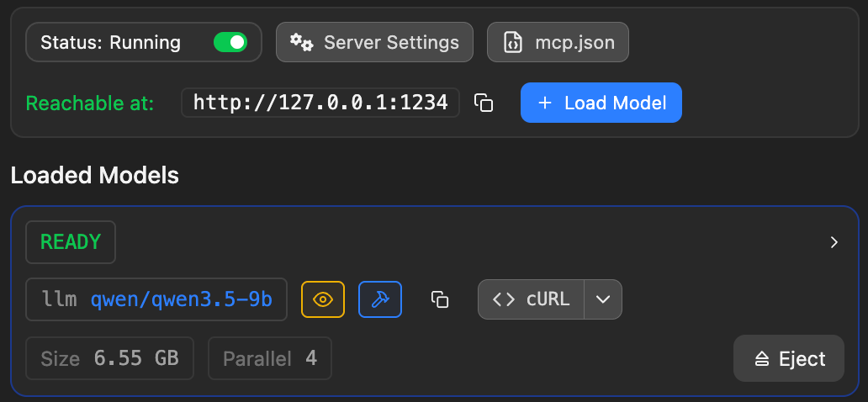Expand model details with the right chevron
Image resolution: width=868 pixels, height=402 pixels.
click(834, 242)
